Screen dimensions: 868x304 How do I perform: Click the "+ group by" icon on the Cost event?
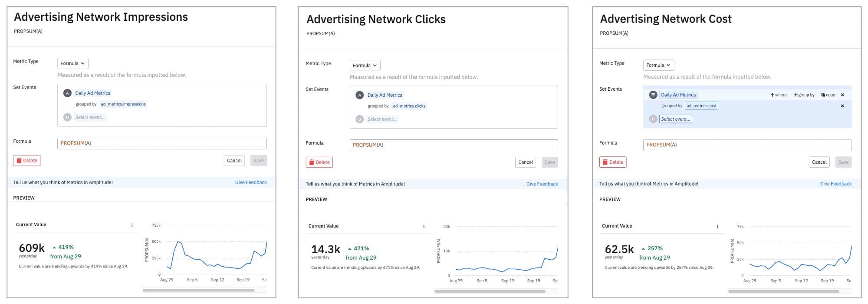[x=805, y=95]
